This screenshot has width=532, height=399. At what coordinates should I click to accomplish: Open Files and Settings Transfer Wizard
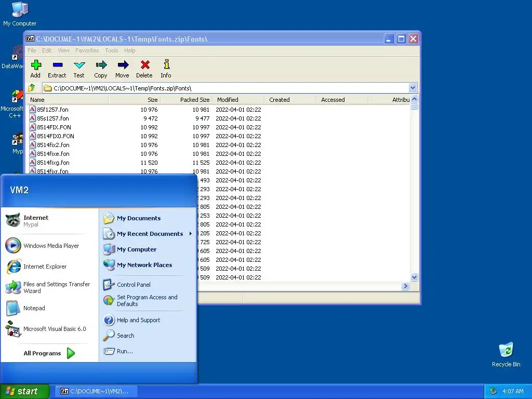click(x=47, y=287)
